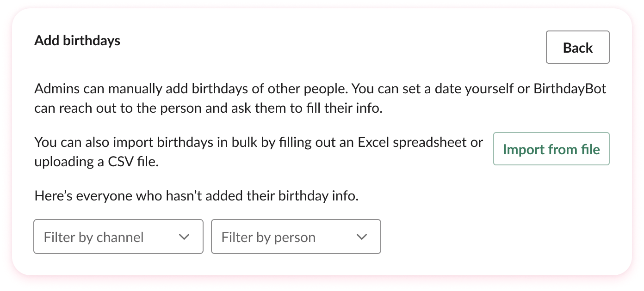
Task: Click the chevron beside Filter by channel
Action: coord(184,236)
